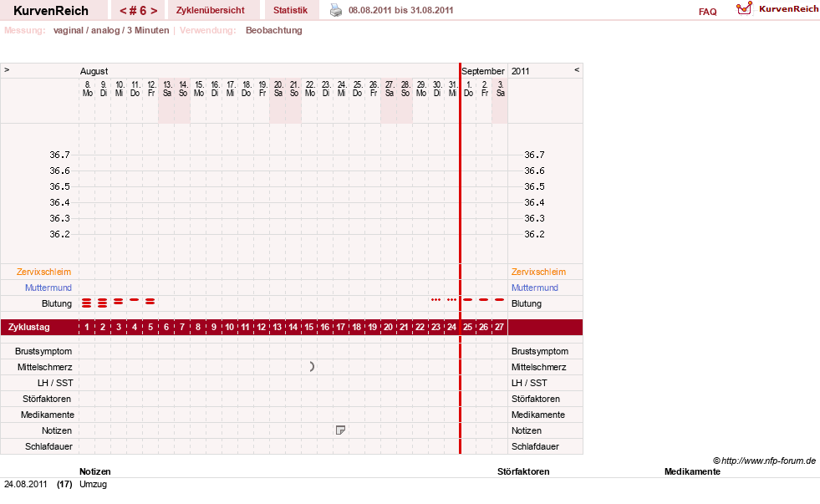This screenshot has width=820, height=504.
Task: Click the August month header
Action: pyautogui.click(x=94, y=71)
